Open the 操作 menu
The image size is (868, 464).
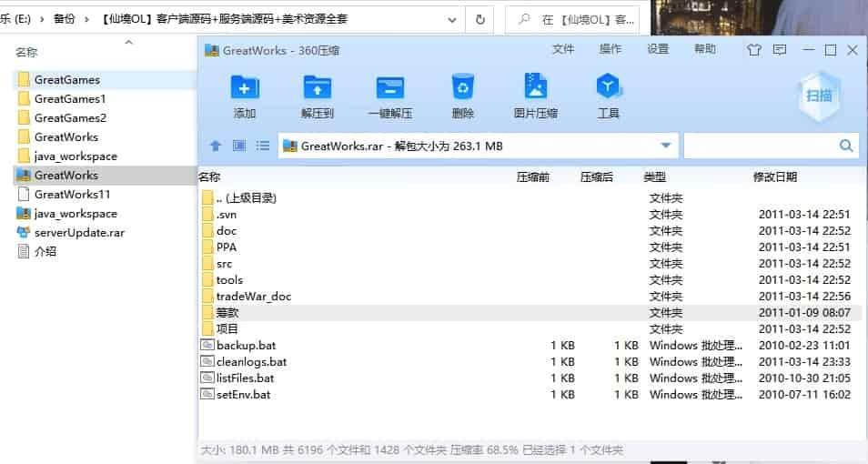click(610, 49)
